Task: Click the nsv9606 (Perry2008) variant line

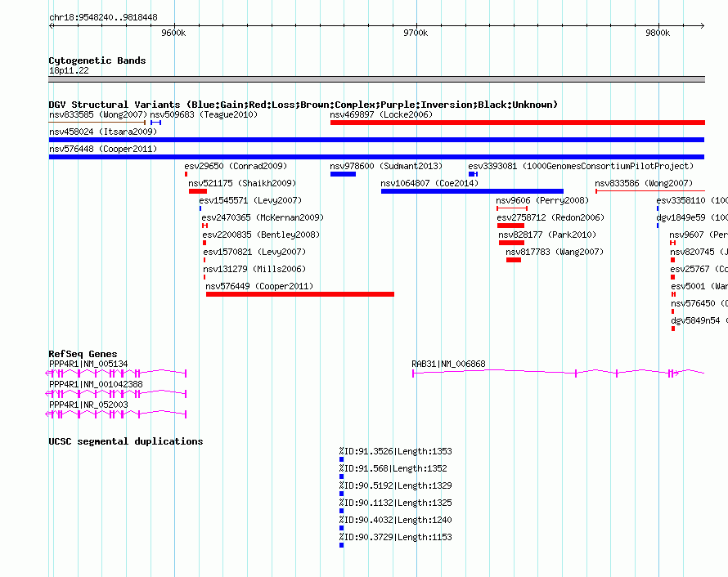Action: (512, 208)
